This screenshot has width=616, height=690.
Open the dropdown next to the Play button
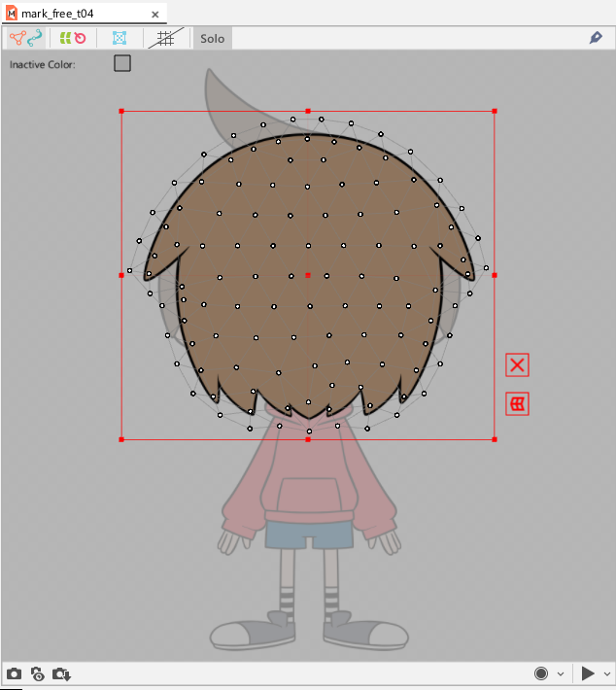[606, 673]
